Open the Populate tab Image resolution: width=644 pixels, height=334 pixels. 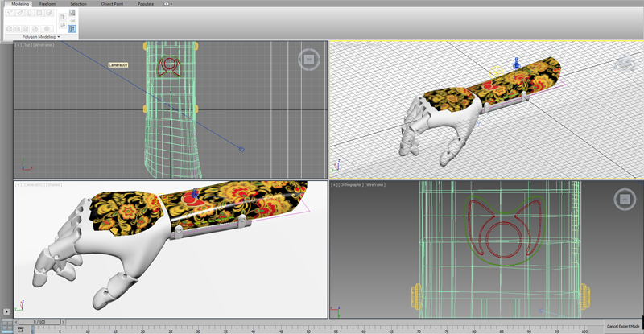pyautogui.click(x=146, y=4)
